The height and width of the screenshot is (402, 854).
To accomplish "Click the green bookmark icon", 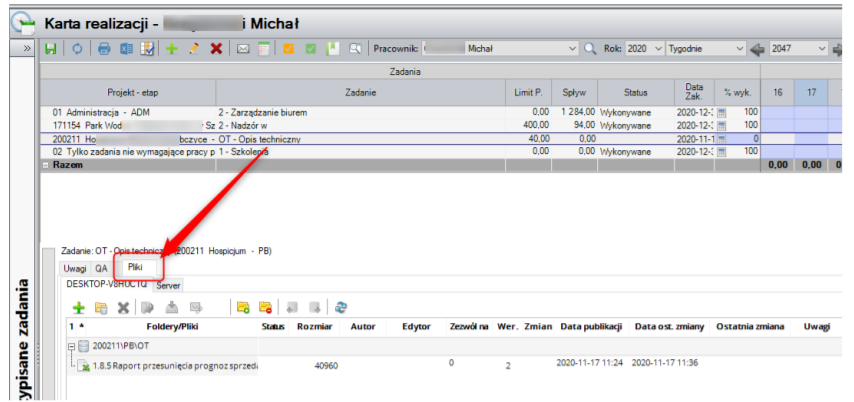I will (332, 48).
